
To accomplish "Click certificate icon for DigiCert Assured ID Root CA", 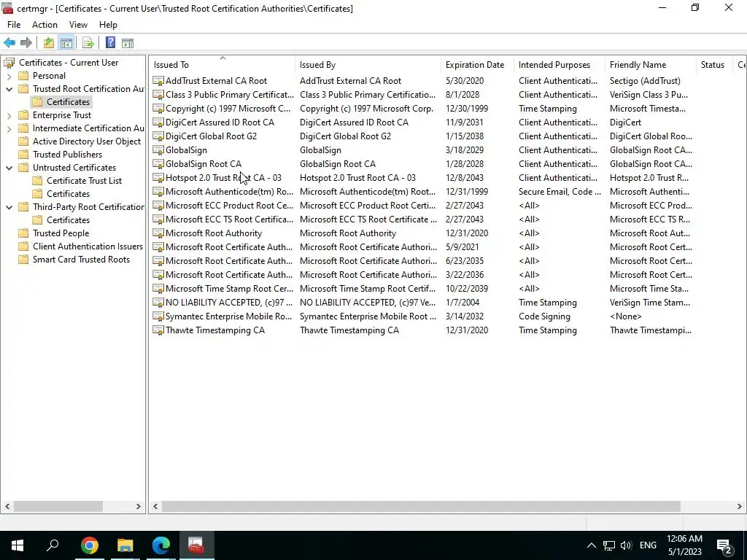I will pyautogui.click(x=158, y=122).
